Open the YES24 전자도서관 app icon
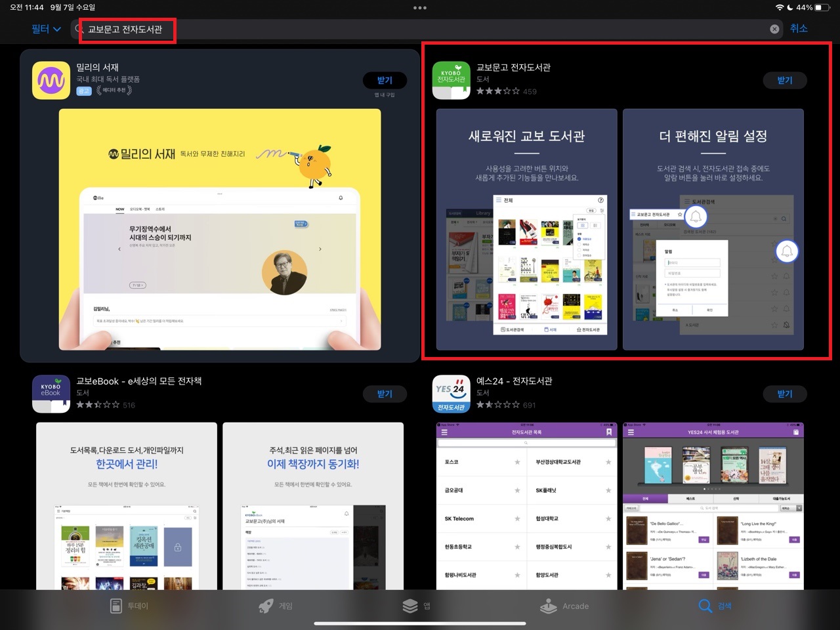Image resolution: width=840 pixels, height=630 pixels. pos(451,394)
